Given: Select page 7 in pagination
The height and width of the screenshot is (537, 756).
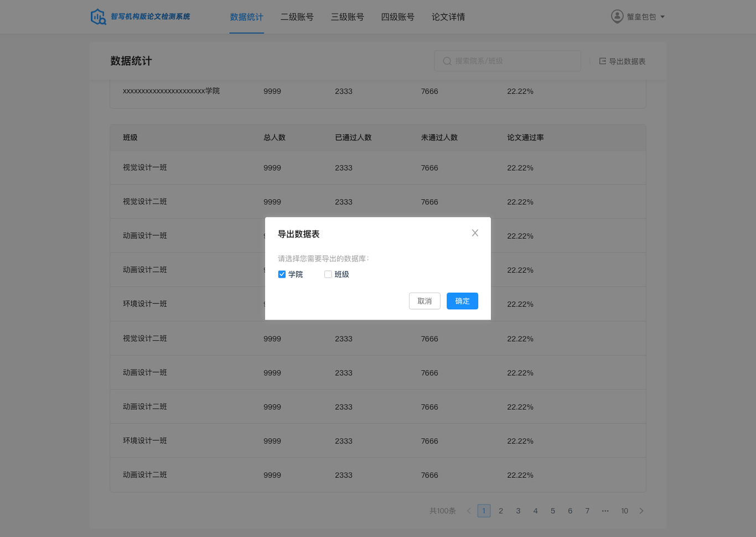Looking at the screenshot, I should point(587,511).
